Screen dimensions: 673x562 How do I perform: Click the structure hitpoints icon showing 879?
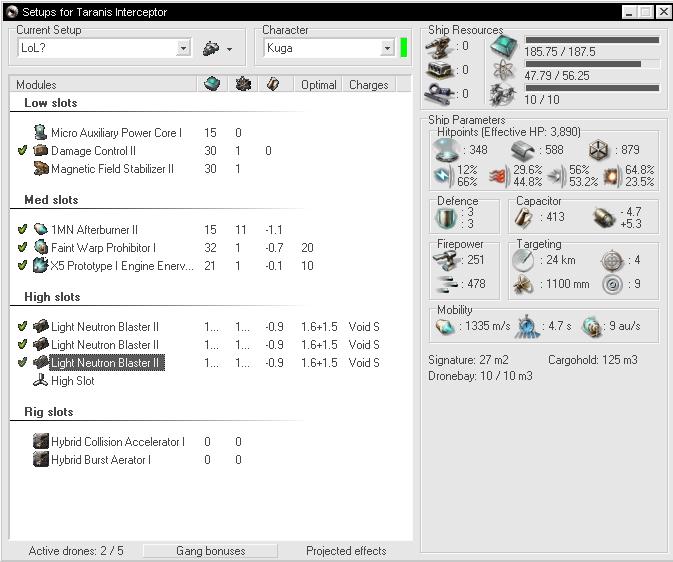click(598, 150)
